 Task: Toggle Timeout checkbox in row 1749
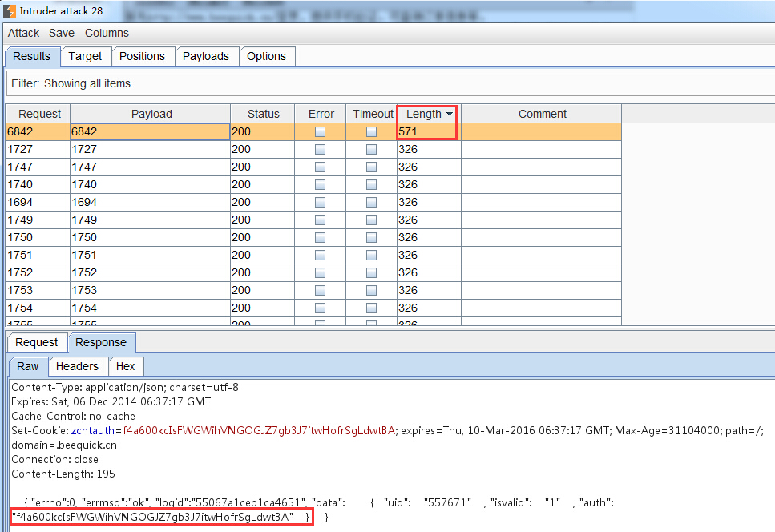click(371, 220)
